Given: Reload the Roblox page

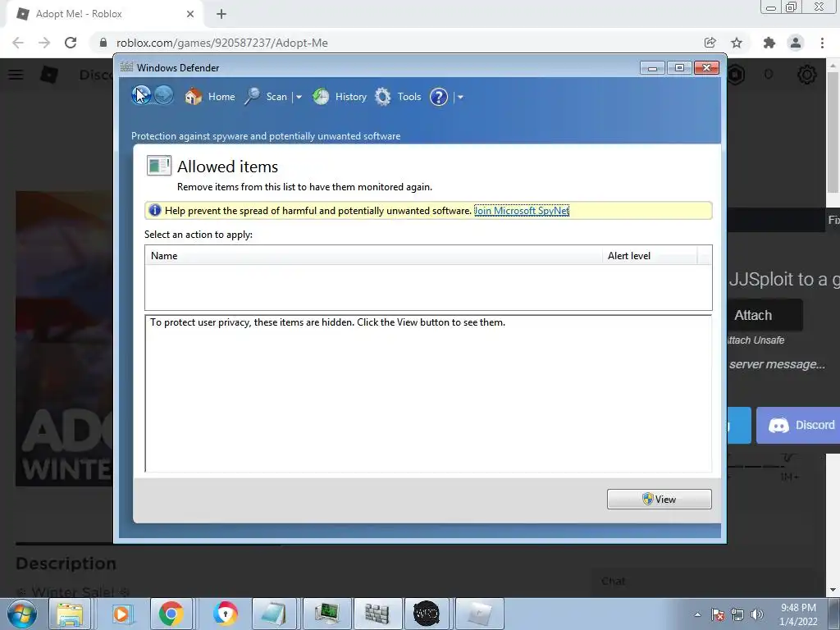Looking at the screenshot, I should 71,43.
